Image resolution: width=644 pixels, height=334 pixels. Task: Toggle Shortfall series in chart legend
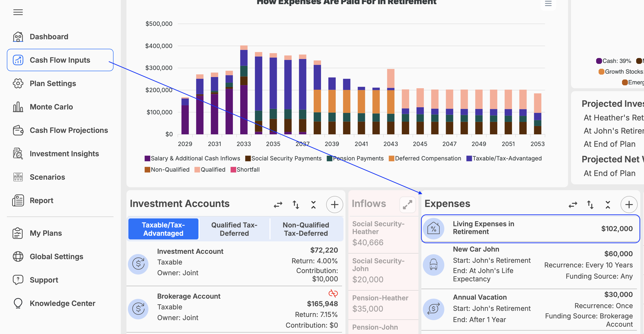(245, 169)
